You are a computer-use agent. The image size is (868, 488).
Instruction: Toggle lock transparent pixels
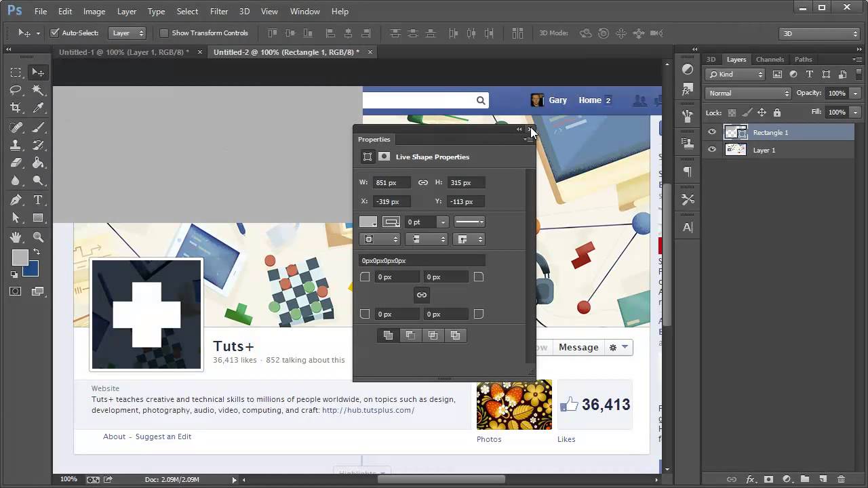coord(732,113)
